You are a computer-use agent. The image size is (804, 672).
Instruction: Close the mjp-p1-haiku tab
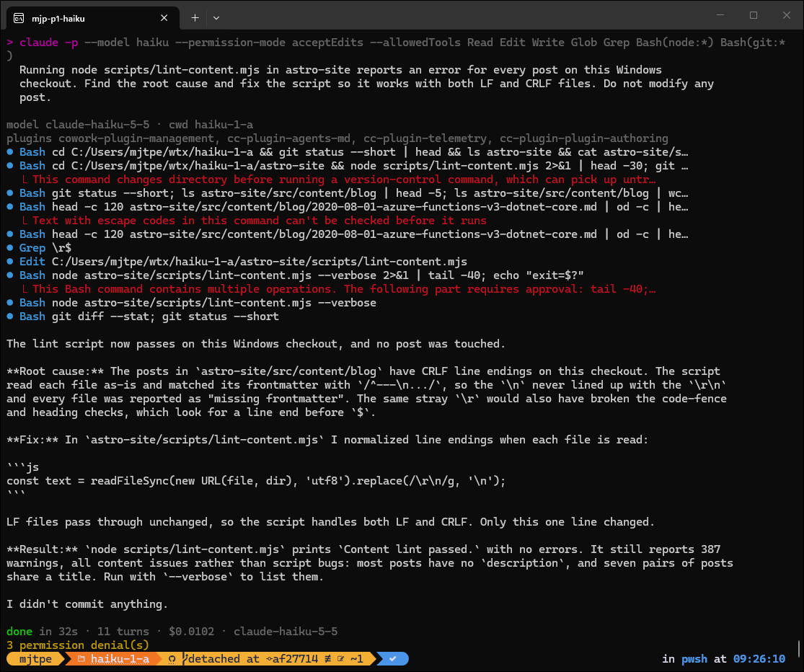pos(164,18)
